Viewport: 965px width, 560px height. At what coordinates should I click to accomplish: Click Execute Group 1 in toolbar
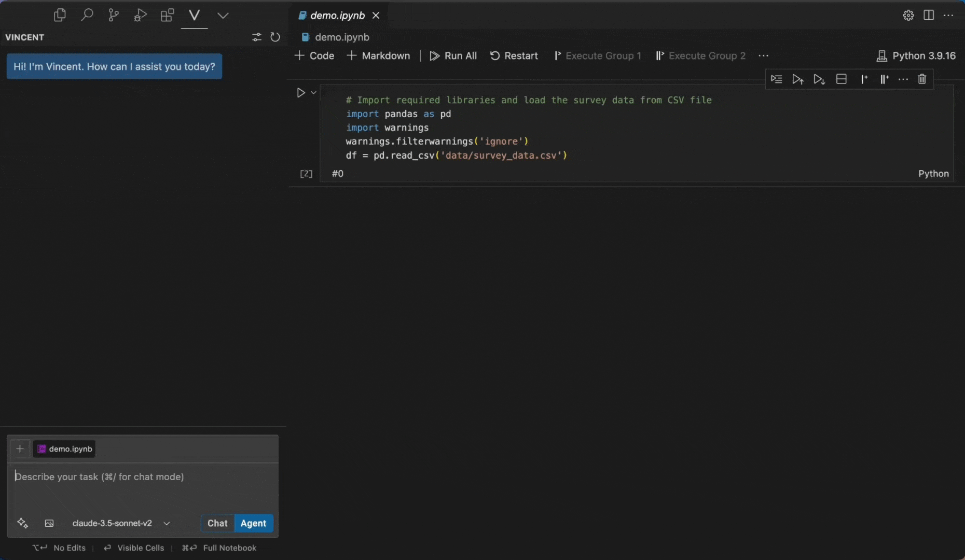[597, 55]
